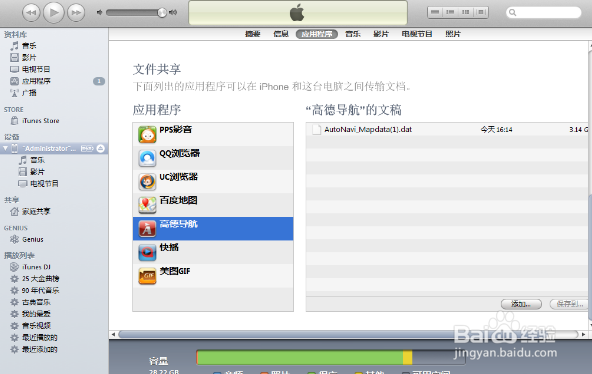The image size is (592, 374).
Task: Click the loud volume speaker icon
Action: (173, 12)
